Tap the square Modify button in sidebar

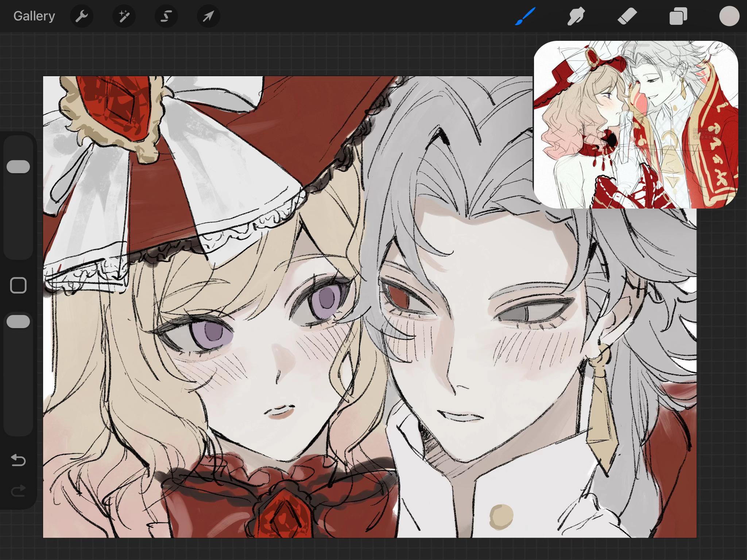click(x=18, y=285)
